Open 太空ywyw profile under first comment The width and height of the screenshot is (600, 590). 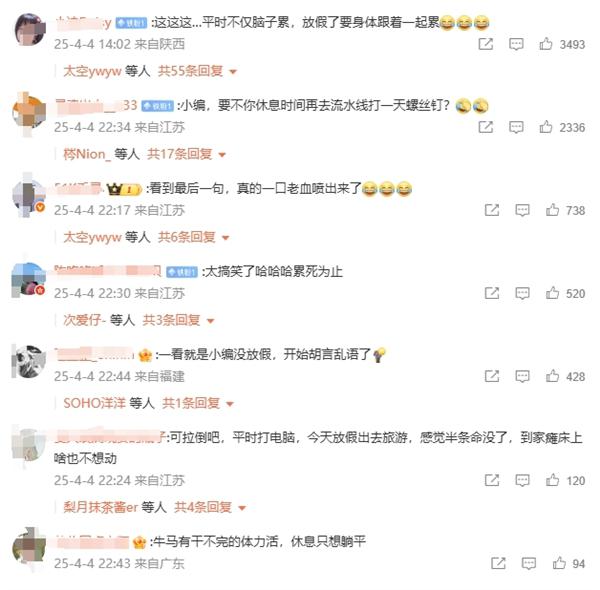(x=92, y=71)
